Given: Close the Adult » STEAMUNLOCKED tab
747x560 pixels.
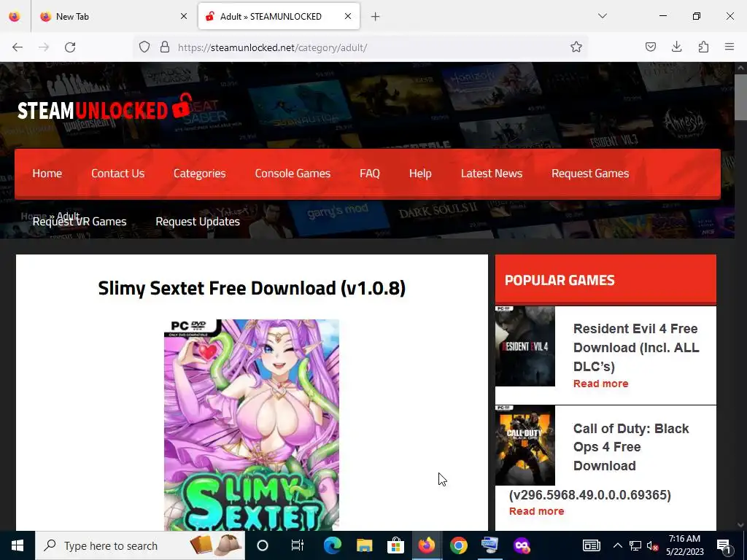Looking at the screenshot, I should 348,16.
